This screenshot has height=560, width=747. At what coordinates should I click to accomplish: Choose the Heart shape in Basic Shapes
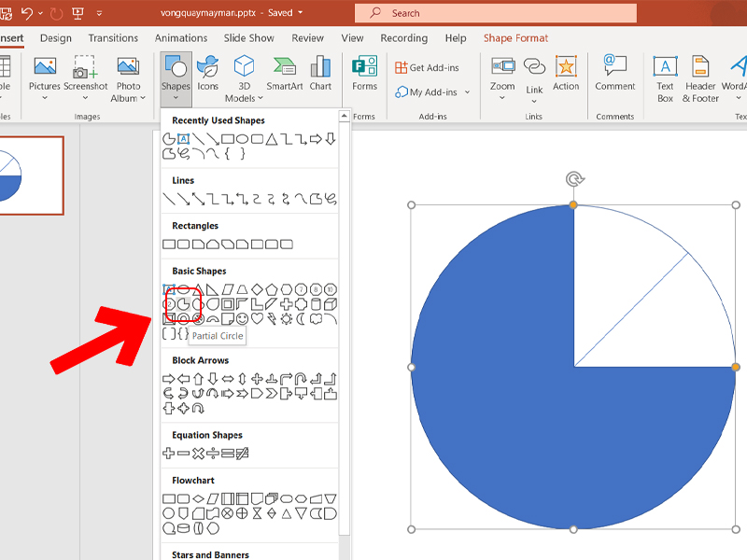tap(257, 319)
